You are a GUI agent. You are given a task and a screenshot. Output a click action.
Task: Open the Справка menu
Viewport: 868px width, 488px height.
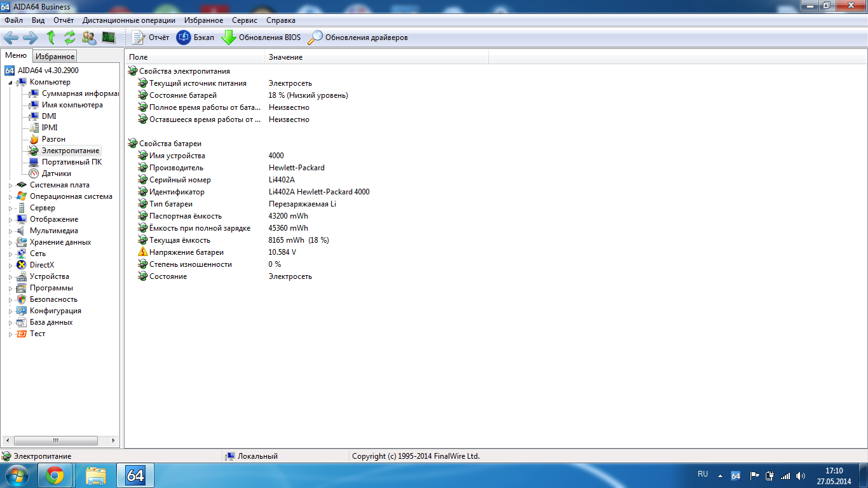(x=281, y=20)
